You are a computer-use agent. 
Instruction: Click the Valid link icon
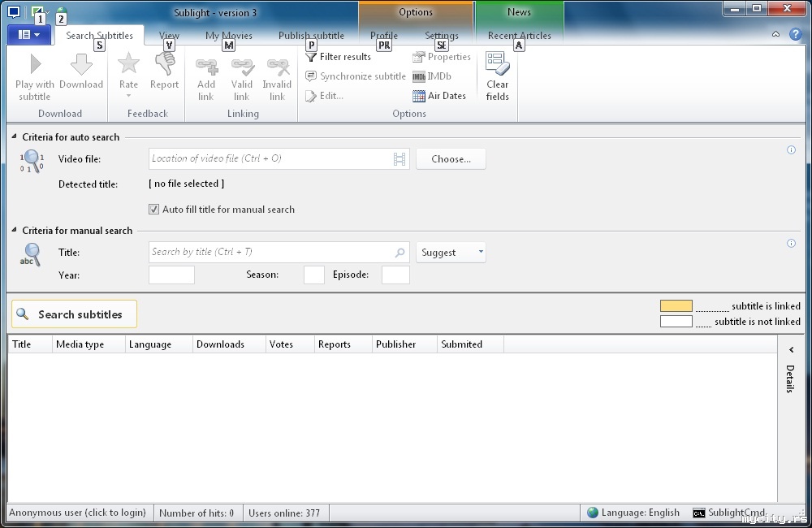[x=242, y=67]
